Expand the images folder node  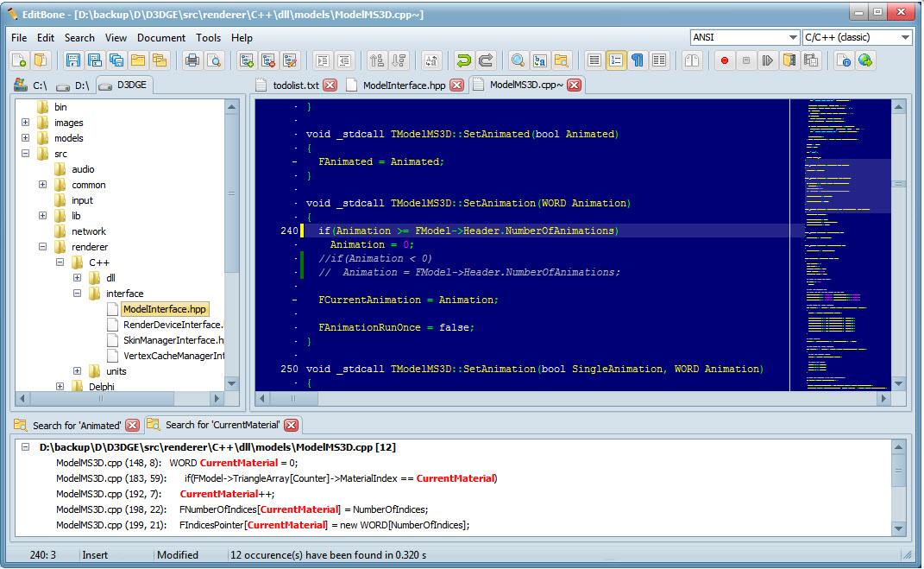coord(25,123)
